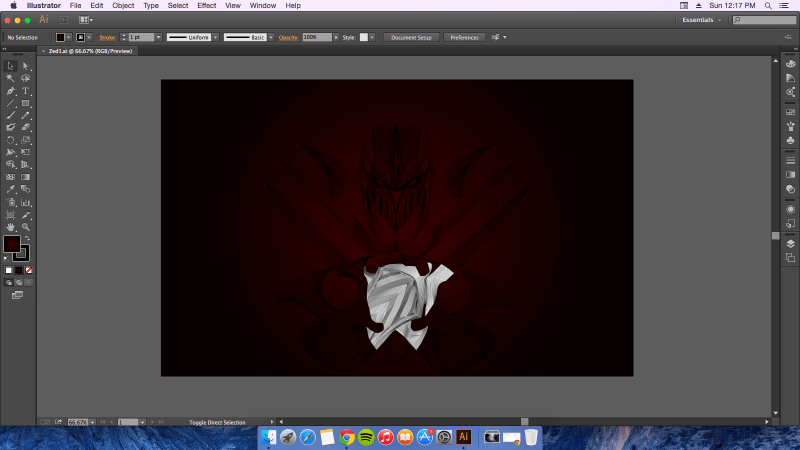
Task: Open the graphic Style dropdown
Action: click(372, 37)
